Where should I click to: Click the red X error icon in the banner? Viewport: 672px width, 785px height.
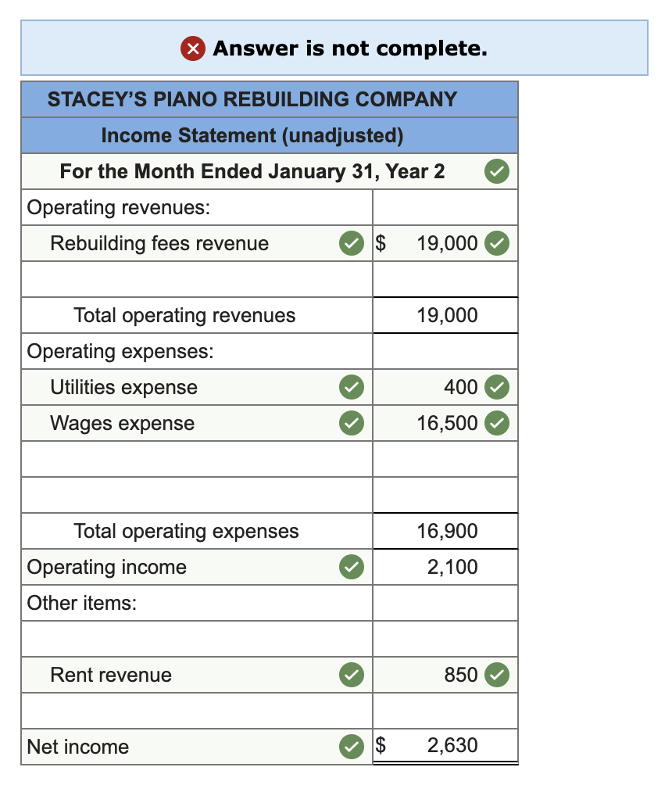point(194,48)
